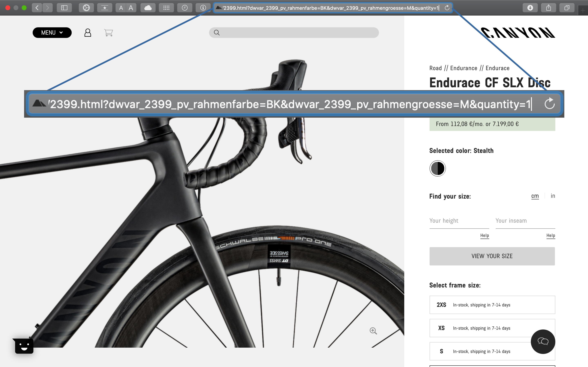The image size is (588, 367).
Task: Click the sidebar toggle in Safari toolbar
Action: [64, 8]
